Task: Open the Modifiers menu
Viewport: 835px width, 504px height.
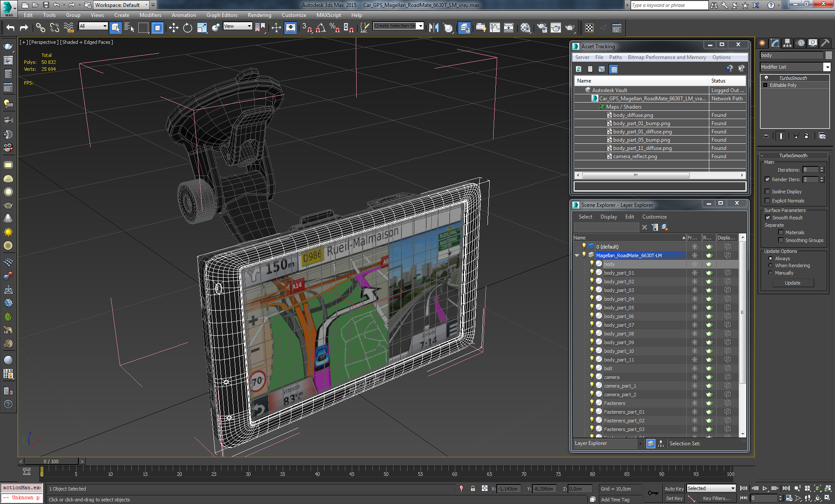Action: pyautogui.click(x=150, y=15)
